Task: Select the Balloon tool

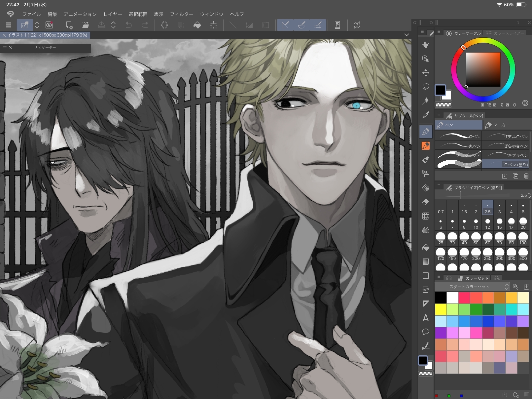Action: [426, 332]
